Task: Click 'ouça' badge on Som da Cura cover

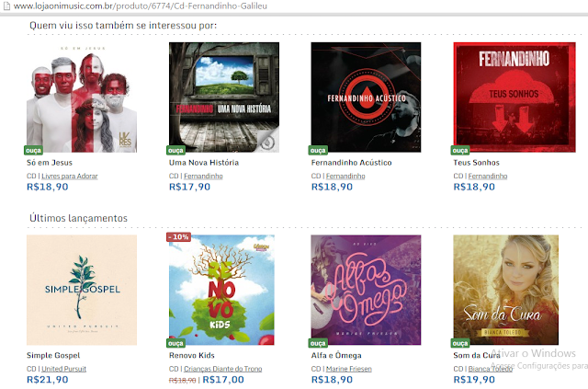Action: pyautogui.click(x=460, y=343)
